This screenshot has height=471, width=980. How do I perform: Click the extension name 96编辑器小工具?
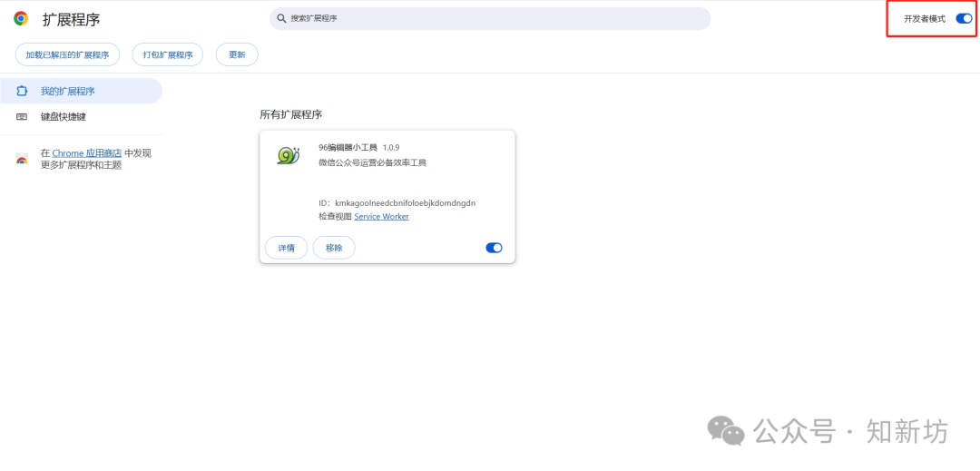coord(348,147)
